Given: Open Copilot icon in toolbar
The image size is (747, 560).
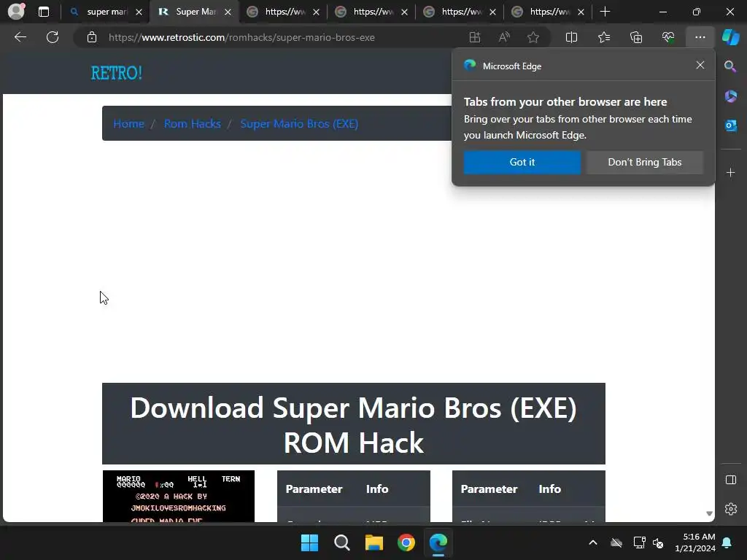Looking at the screenshot, I should (x=730, y=37).
